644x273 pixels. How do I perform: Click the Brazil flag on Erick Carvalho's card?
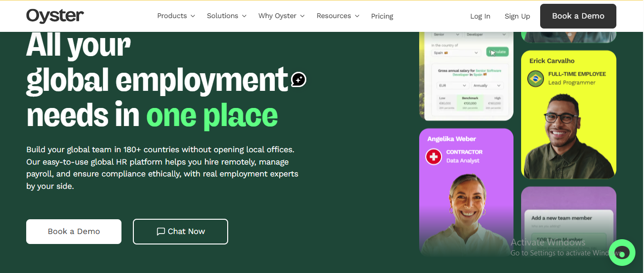[x=535, y=78]
